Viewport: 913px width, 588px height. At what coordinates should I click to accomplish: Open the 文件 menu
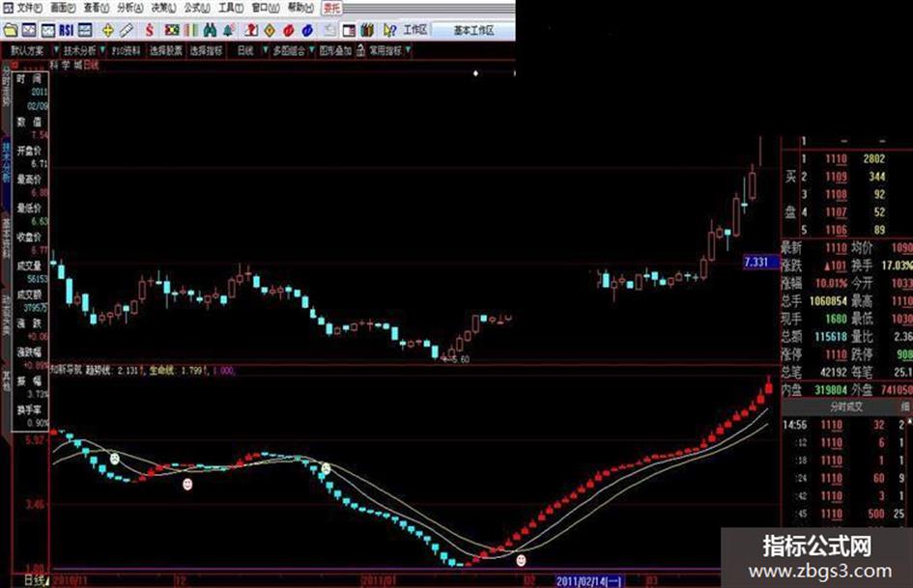29,8
